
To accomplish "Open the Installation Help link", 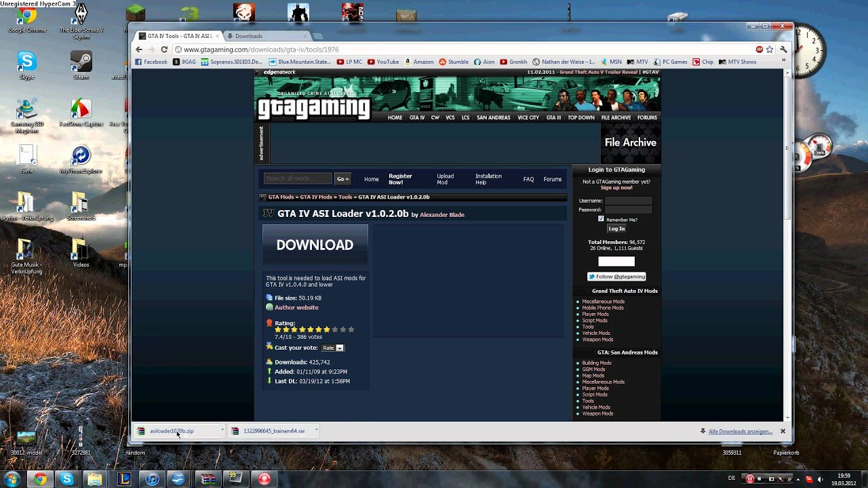I will pos(488,179).
